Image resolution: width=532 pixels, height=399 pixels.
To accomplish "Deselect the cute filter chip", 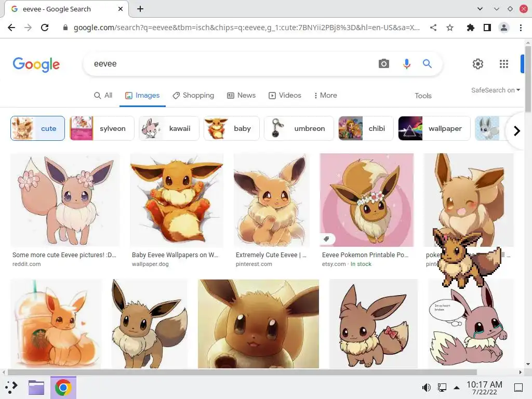I will click(37, 128).
